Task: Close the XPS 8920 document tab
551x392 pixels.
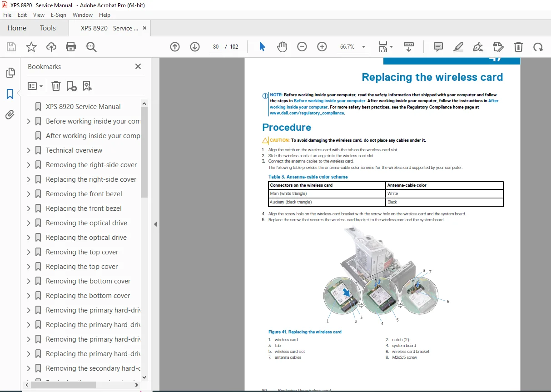Action: [145, 28]
